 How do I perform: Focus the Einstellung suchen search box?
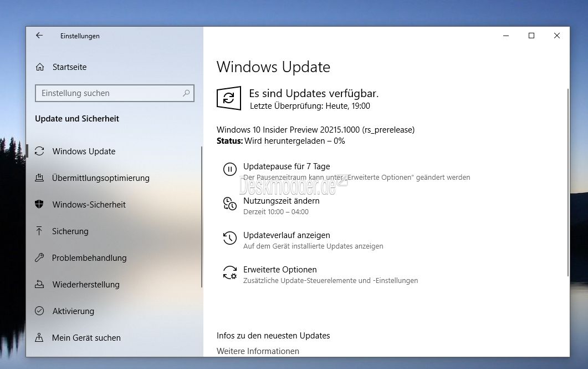114,93
